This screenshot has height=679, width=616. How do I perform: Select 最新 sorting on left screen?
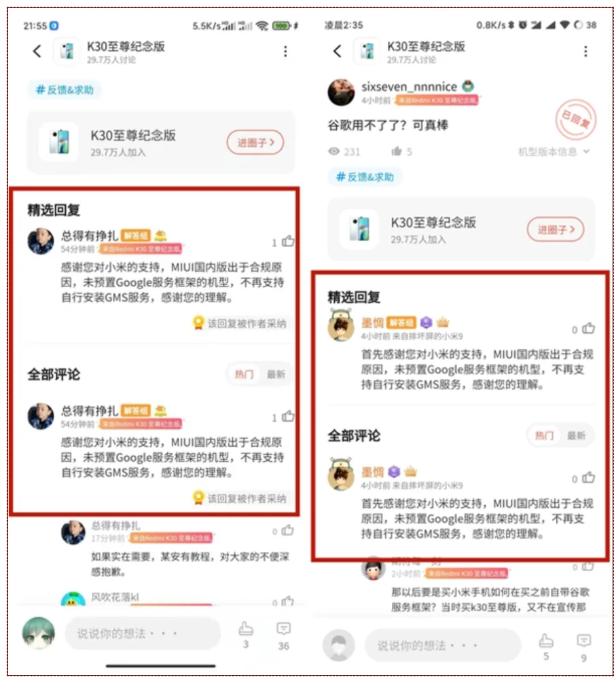[x=276, y=374]
